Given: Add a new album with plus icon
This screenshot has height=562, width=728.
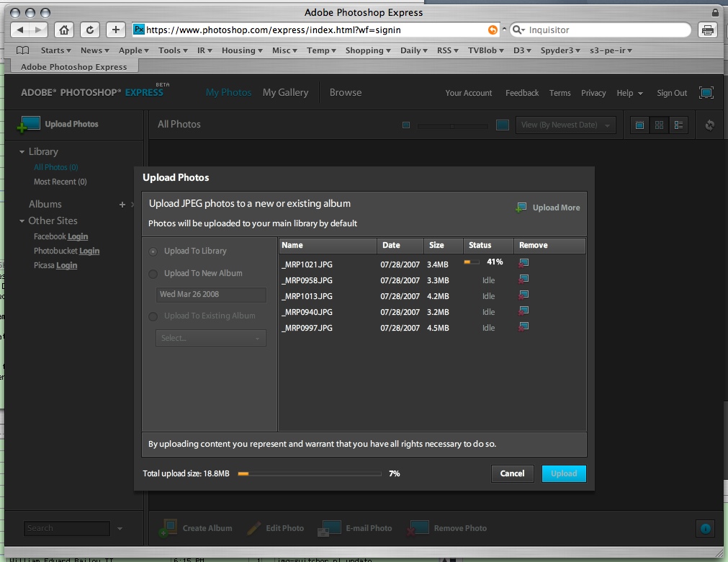Looking at the screenshot, I should click(122, 205).
